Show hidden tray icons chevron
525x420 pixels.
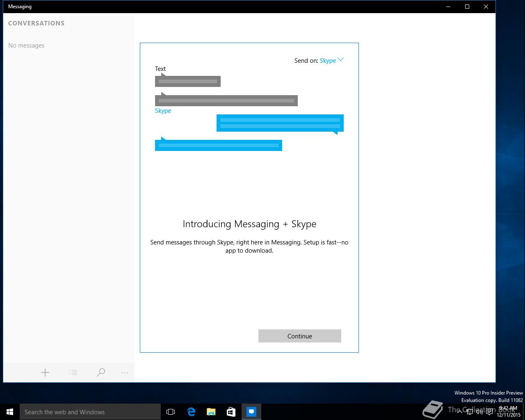click(459, 412)
